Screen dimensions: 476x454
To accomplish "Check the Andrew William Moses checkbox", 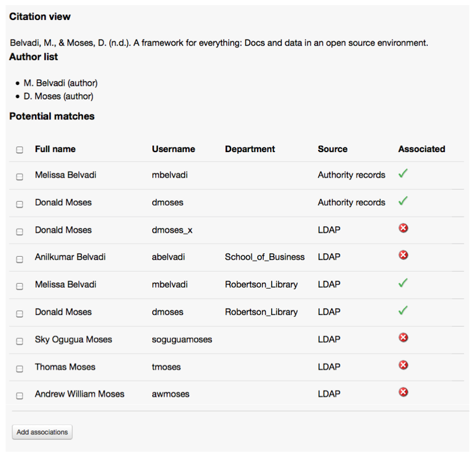I will [19, 396].
